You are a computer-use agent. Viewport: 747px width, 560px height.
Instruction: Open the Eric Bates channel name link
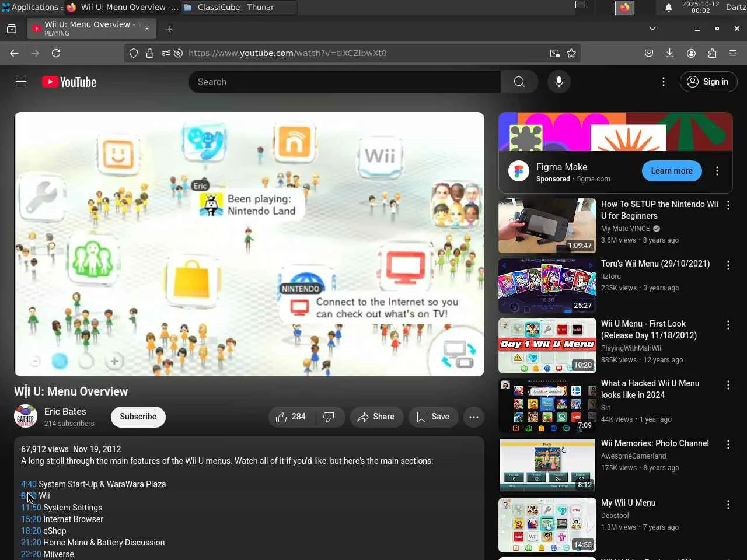[x=65, y=411]
